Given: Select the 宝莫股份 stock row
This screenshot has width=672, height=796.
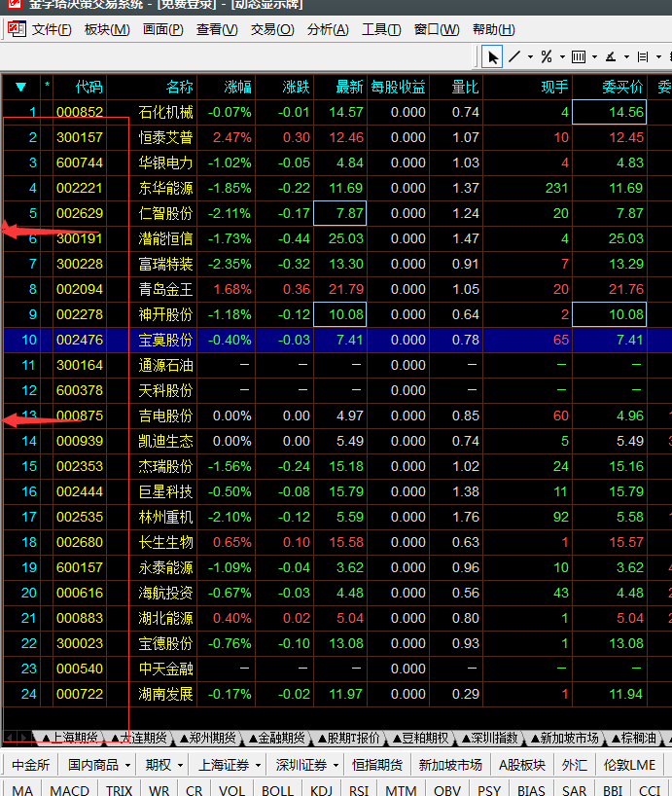Looking at the screenshot, I should (x=165, y=340).
